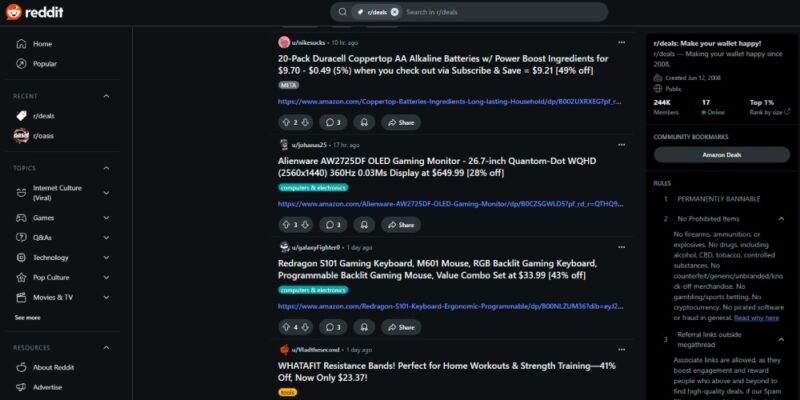Open the Amazon Deals community bookmark
Viewport: 800px width, 400px height.
pos(721,155)
